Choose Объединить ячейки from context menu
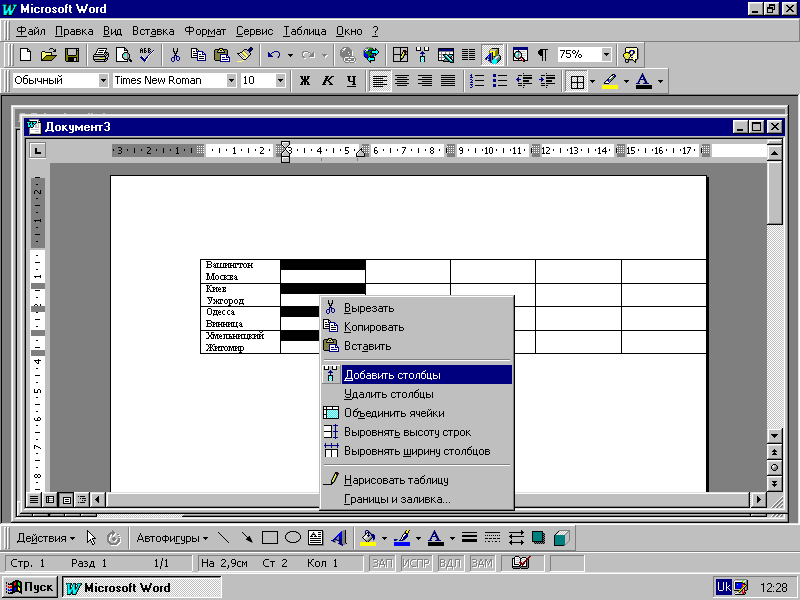The height and width of the screenshot is (600, 800). 417,413
